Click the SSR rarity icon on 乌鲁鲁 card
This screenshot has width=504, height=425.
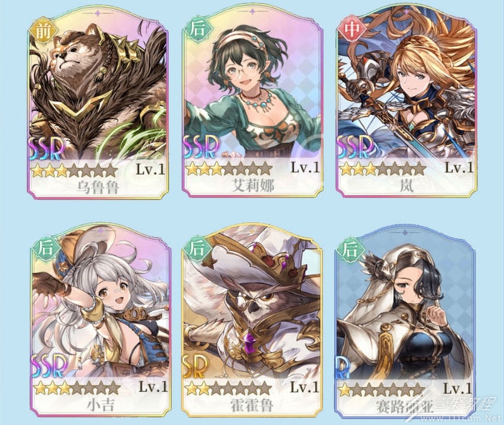click(46, 147)
